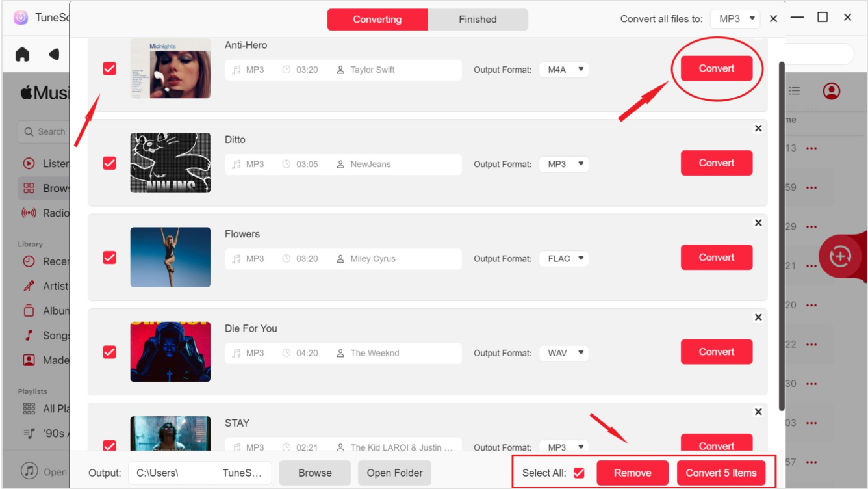This screenshot has height=489, width=868.
Task: Click The Weeknd artist text
Action: [x=375, y=353]
